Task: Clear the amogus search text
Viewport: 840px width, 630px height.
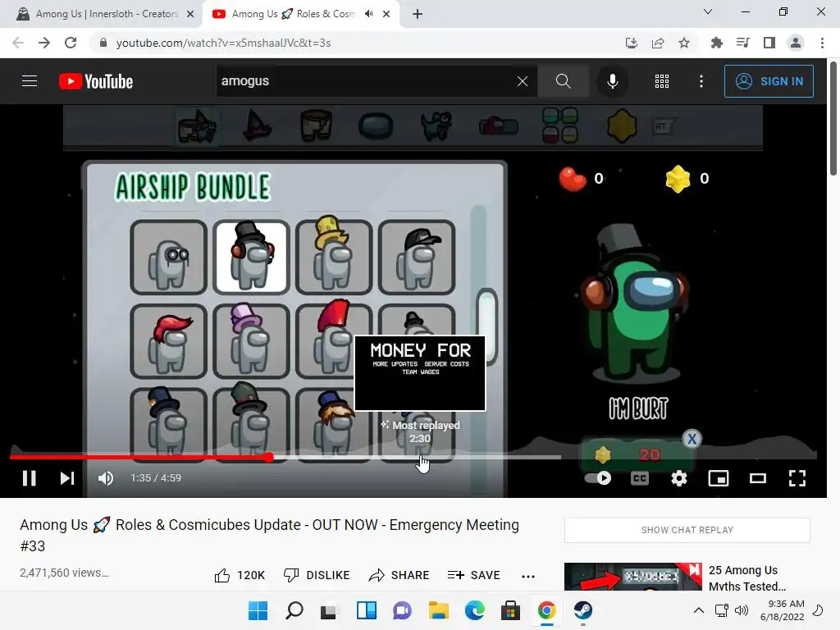Action: click(523, 81)
